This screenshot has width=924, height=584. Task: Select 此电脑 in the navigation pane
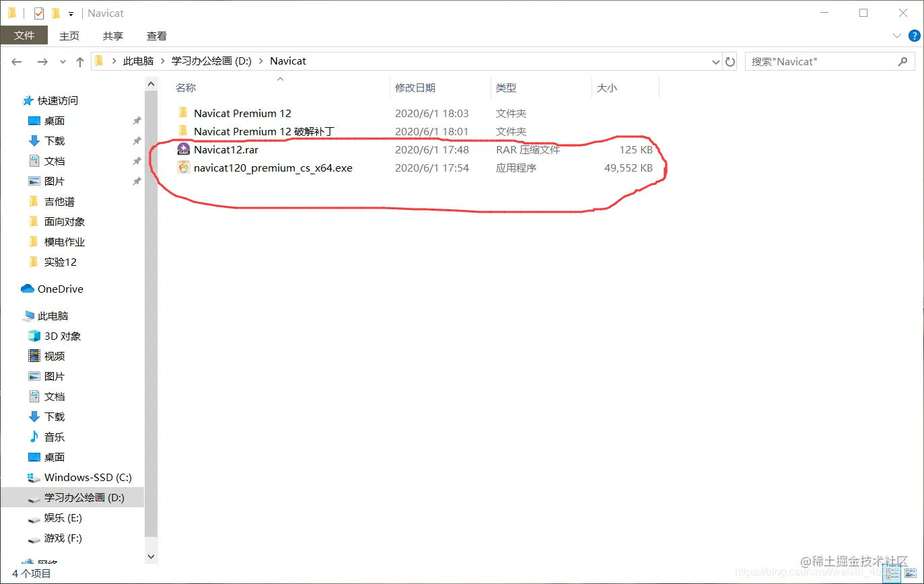[x=53, y=316]
